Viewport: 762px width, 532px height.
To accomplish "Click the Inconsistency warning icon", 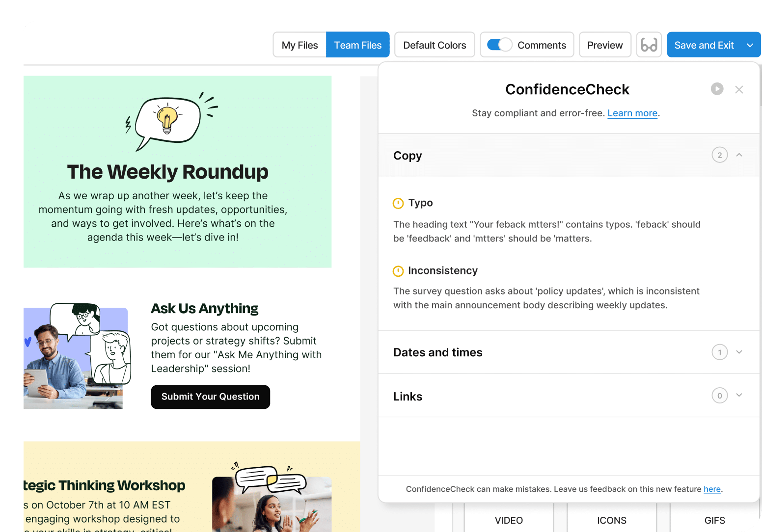I will (398, 271).
